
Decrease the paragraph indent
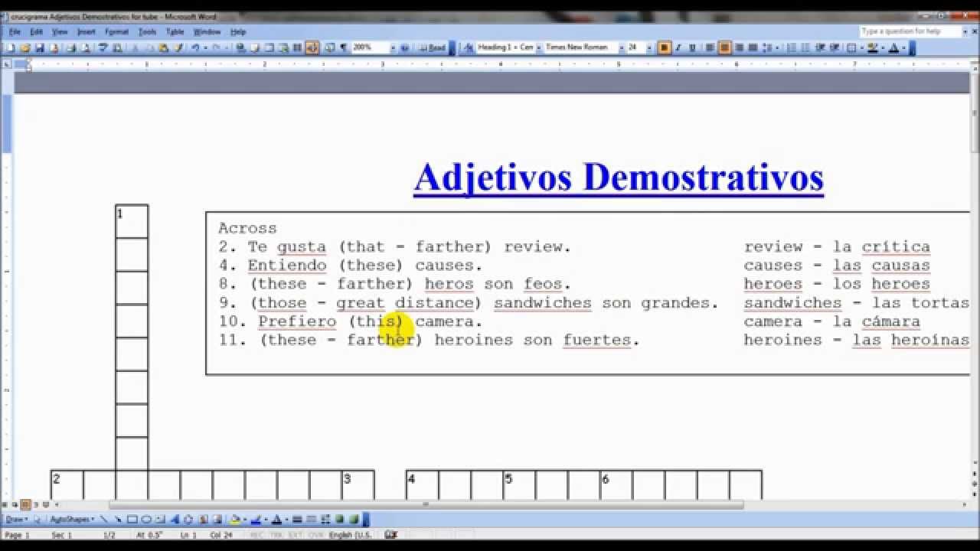click(821, 47)
